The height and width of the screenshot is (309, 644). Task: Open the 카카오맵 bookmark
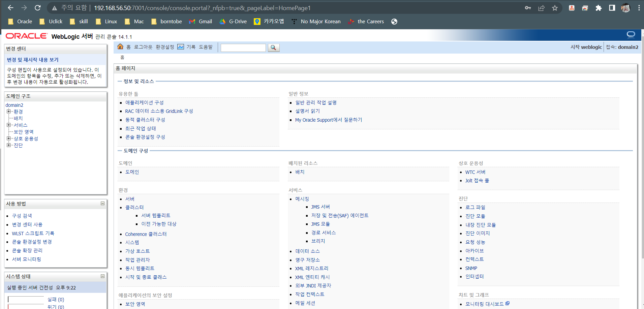pyautogui.click(x=269, y=22)
